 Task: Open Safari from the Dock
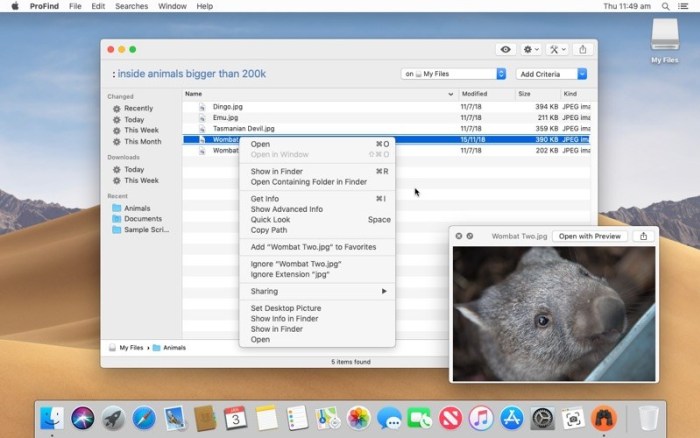click(144, 418)
